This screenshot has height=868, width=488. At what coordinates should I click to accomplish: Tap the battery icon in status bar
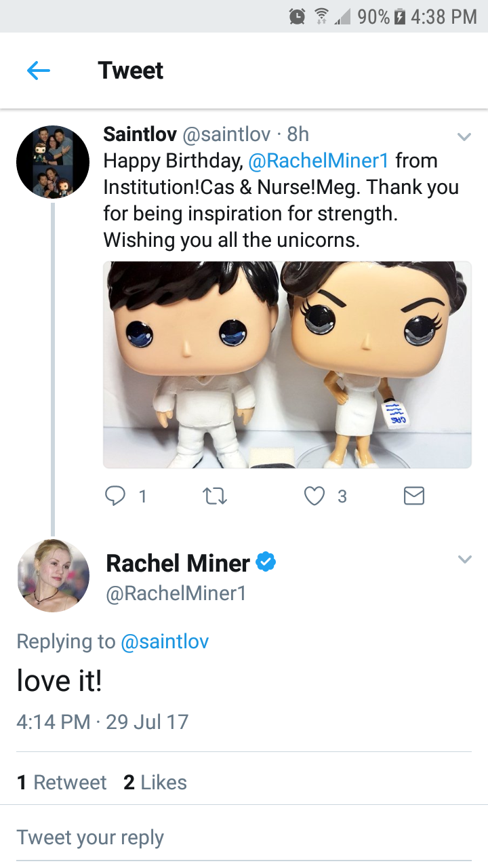pos(401,16)
